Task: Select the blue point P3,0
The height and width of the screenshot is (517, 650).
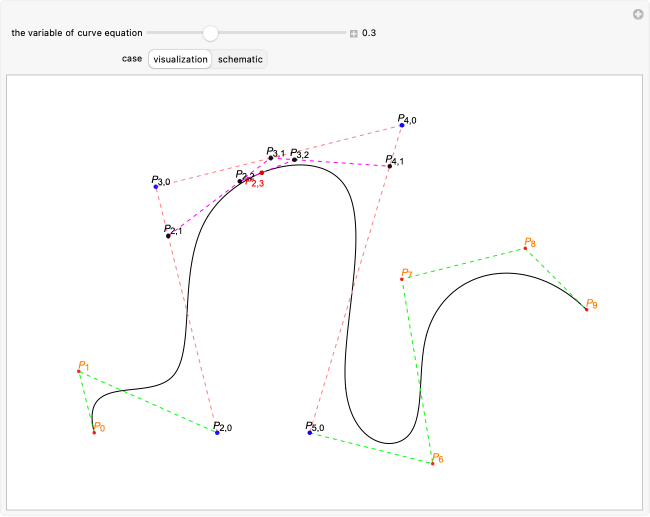Action: (156, 187)
